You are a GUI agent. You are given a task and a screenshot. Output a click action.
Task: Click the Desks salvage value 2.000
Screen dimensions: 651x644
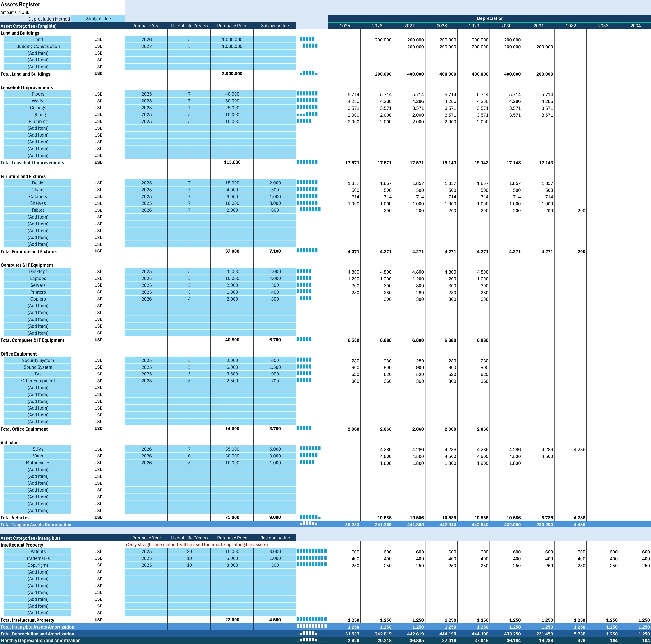tap(275, 183)
